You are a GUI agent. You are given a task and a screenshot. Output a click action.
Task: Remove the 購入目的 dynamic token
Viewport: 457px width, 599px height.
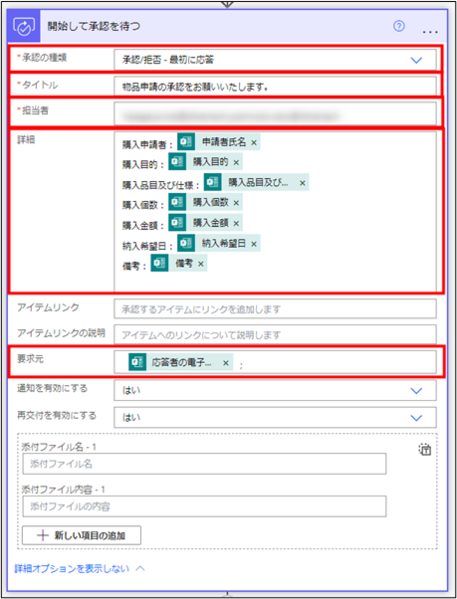tap(236, 162)
